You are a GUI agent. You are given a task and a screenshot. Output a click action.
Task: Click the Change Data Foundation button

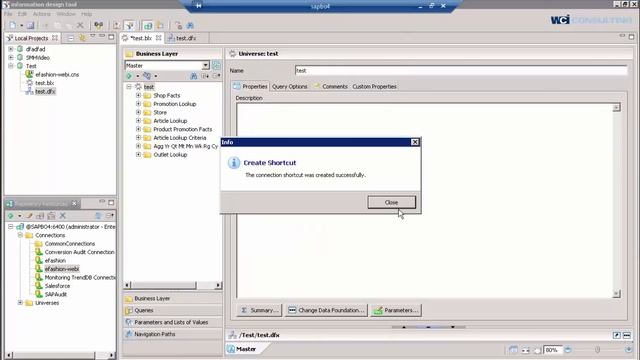tap(326, 310)
